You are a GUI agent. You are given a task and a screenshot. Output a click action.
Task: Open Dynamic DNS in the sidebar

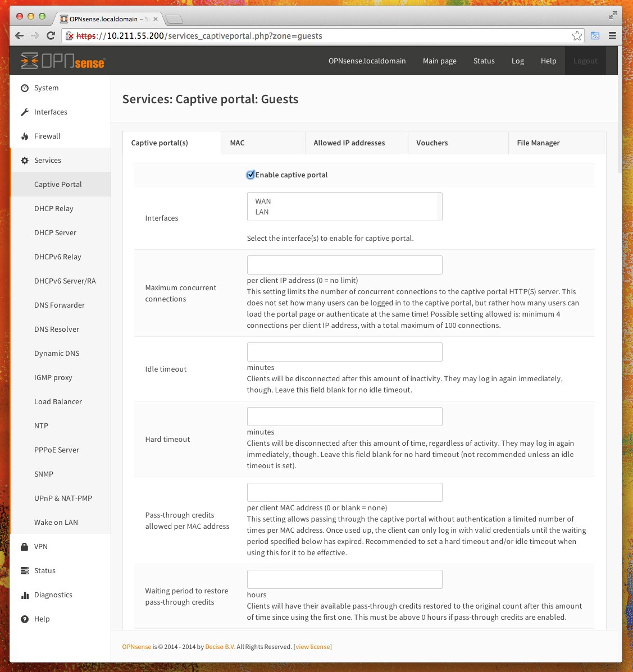(61, 353)
